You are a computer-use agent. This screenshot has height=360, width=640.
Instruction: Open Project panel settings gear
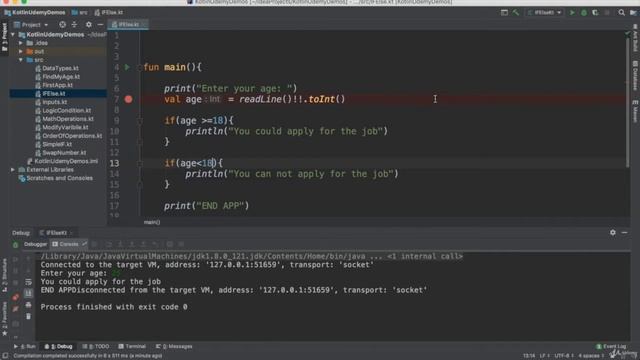point(89,24)
